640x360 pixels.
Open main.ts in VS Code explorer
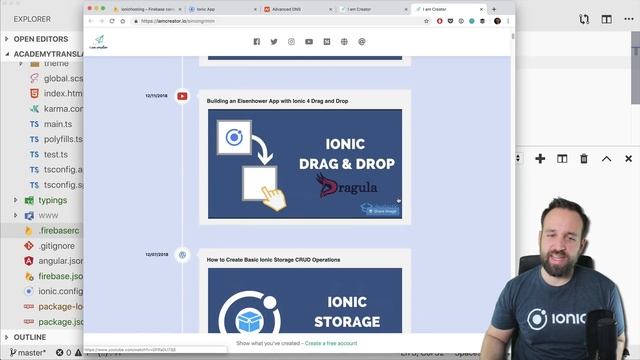click(x=58, y=124)
